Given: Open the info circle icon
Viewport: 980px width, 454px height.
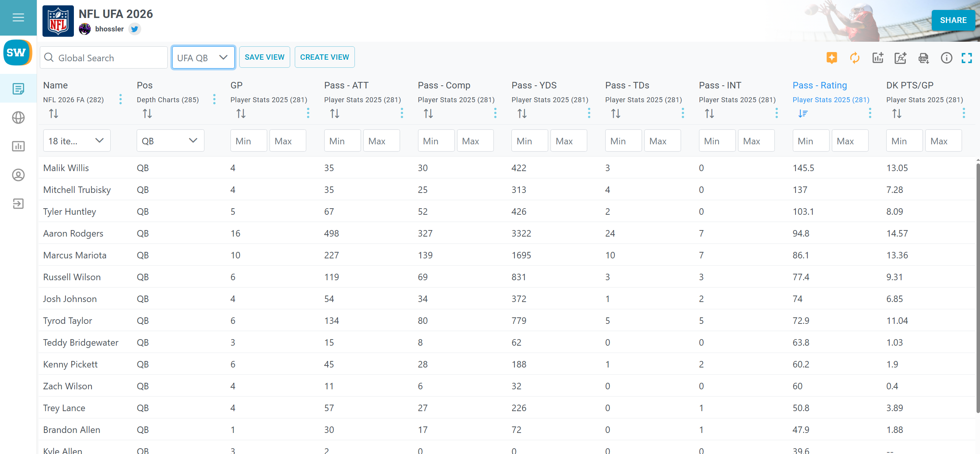Looking at the screenshot, I should [946, 58].
